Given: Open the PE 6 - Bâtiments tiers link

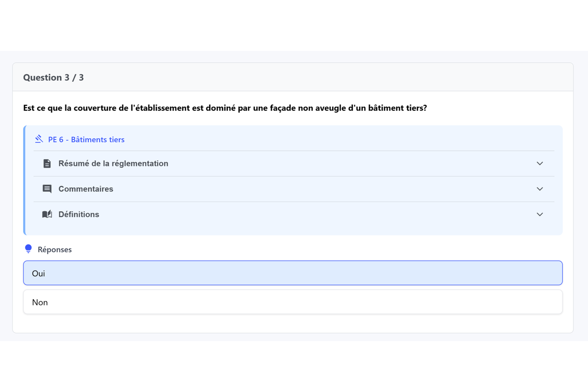Looking at the screenshot, I should pos(86,140).
